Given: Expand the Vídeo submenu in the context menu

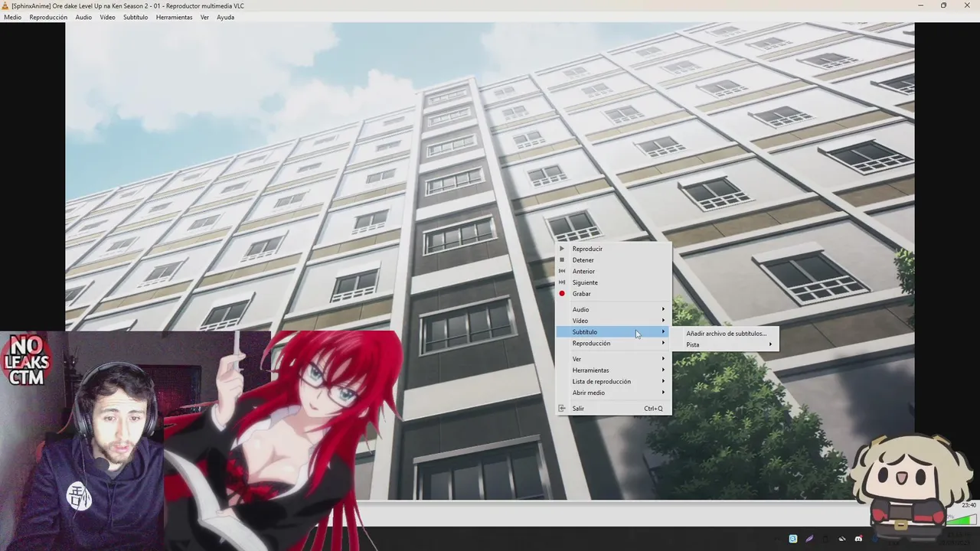Looking at the screenshot, I should tap(613, 321).
